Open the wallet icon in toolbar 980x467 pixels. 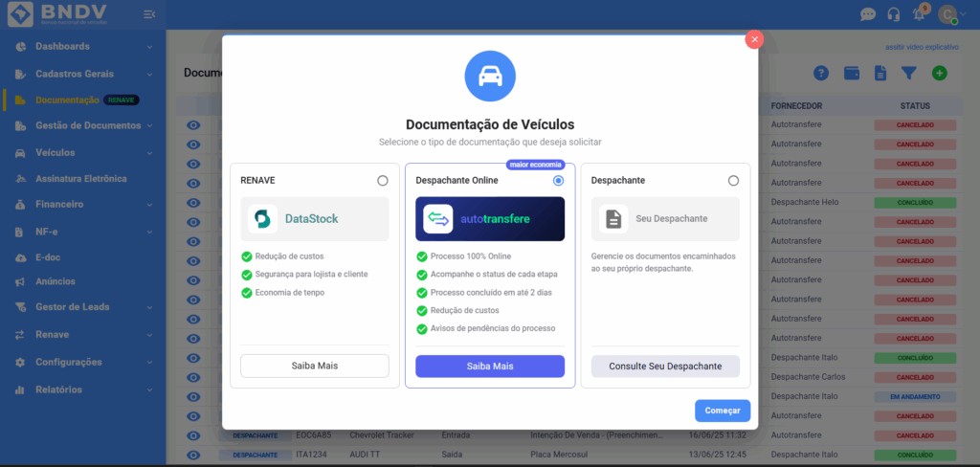pos(851,73)
